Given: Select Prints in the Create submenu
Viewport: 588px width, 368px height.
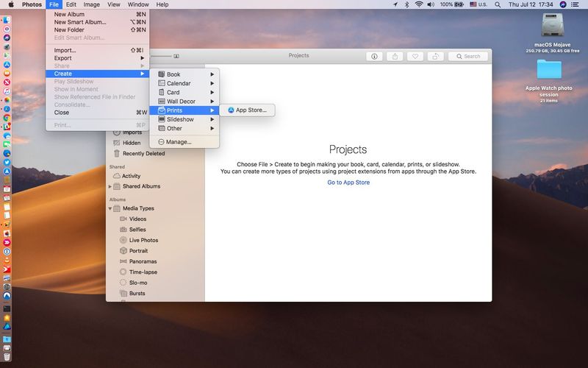Looking at the screenshot, I should click(x=184, y=110).
